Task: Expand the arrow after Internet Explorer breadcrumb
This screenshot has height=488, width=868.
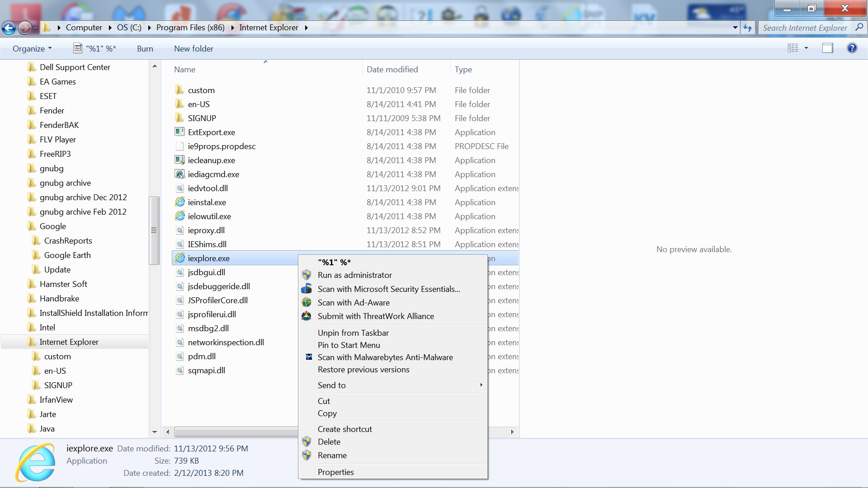Action: point(306,28)
